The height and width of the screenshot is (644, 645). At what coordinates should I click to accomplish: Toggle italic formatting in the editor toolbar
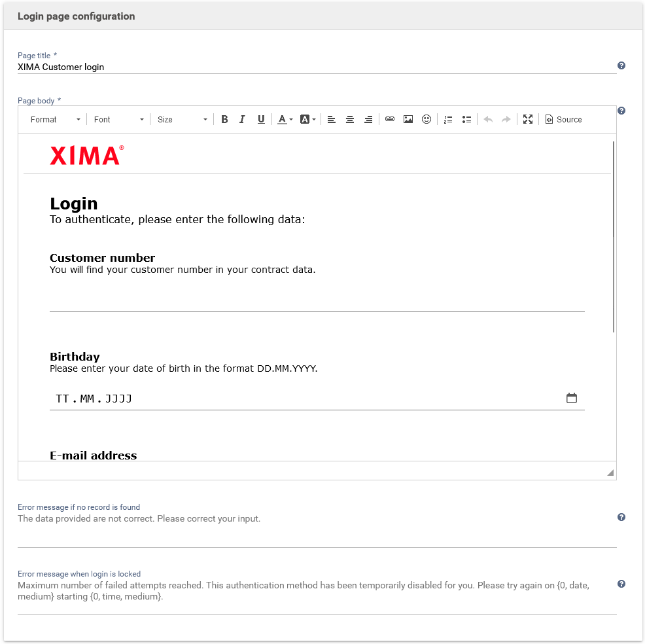point(242,120)
